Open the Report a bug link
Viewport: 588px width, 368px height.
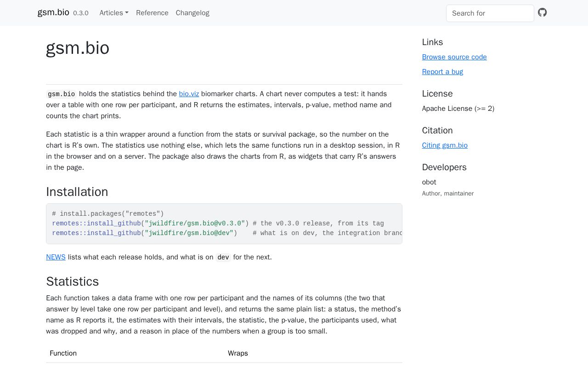(442, 72)
